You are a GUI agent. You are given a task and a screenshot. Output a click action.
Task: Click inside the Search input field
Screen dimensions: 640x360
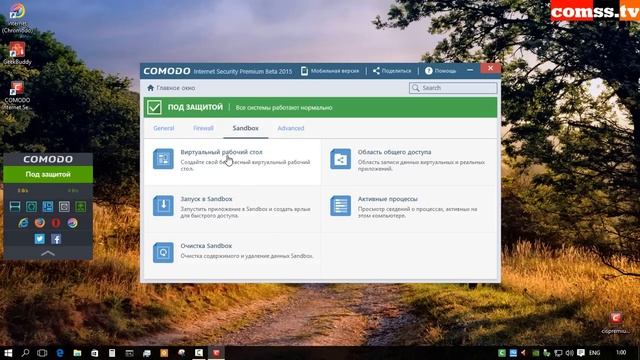[453, 88]
